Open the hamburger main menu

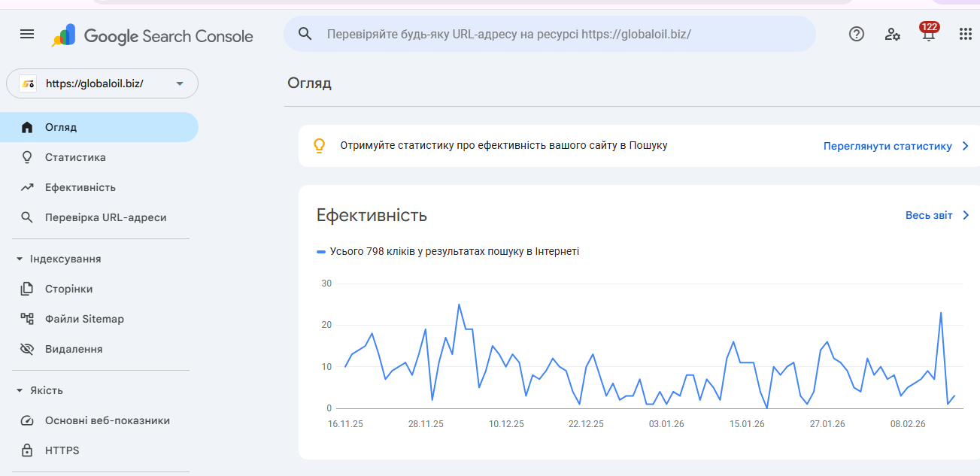pyautogui.click(x=27, y=34)
